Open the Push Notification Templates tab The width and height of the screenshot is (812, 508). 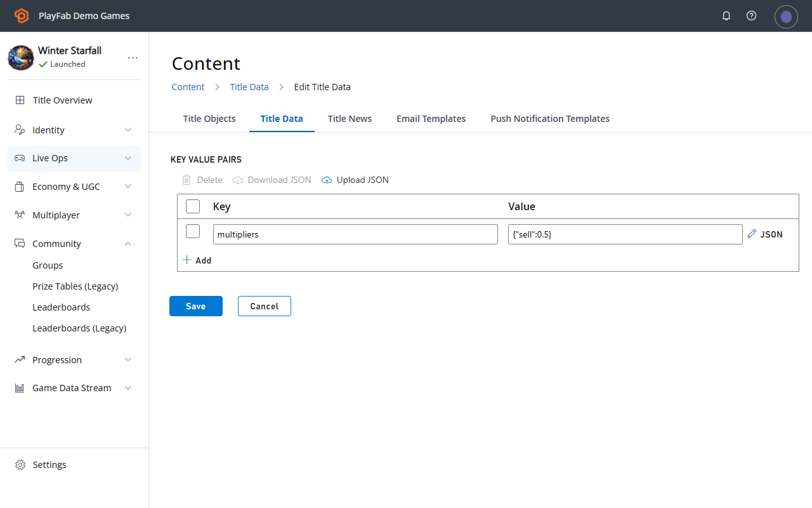click(550, 119)
